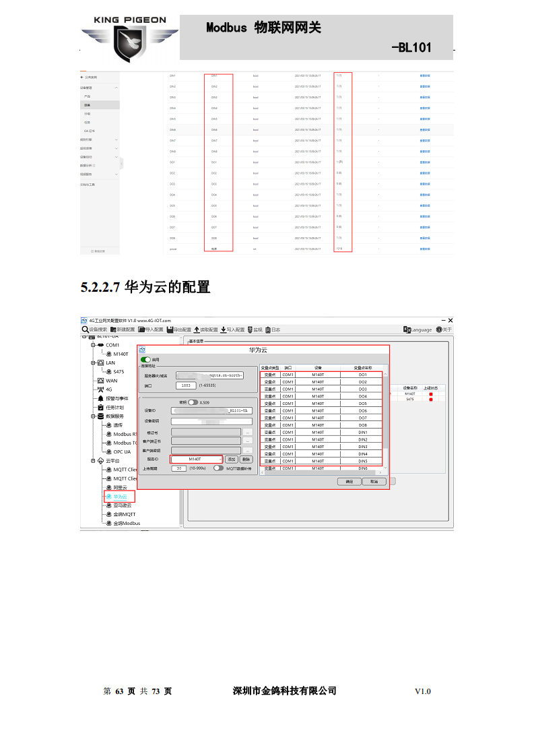Screen dimensions: 534x756
Task: Open 文档与工具 in the console sidebar
Action: click(x=88, y=185)
